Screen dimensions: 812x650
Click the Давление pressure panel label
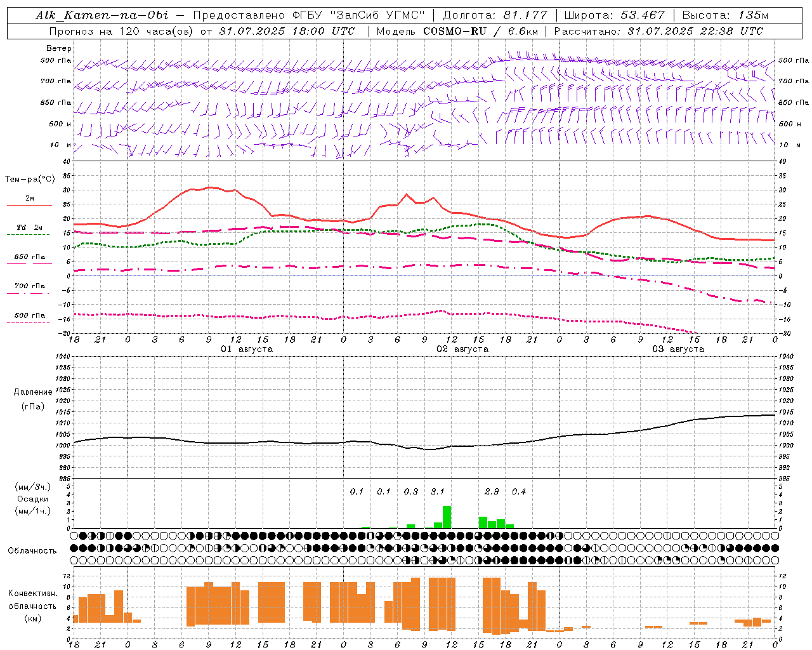(x=33, y=392)
